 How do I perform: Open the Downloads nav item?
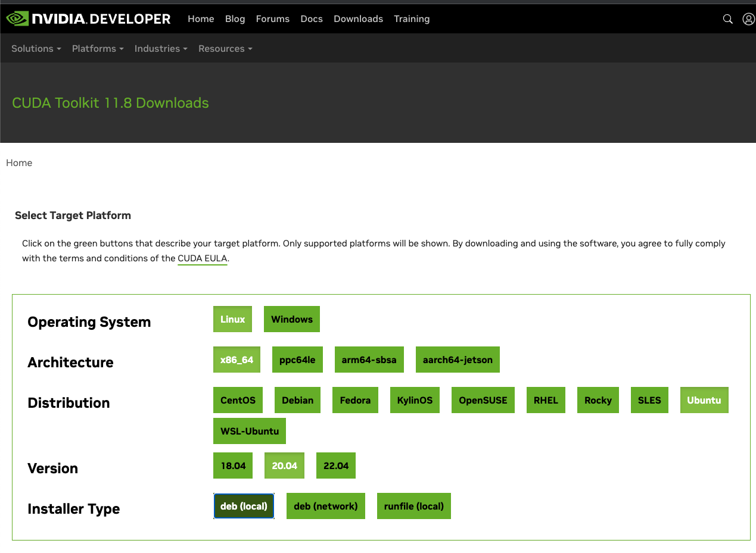(358, 19)
